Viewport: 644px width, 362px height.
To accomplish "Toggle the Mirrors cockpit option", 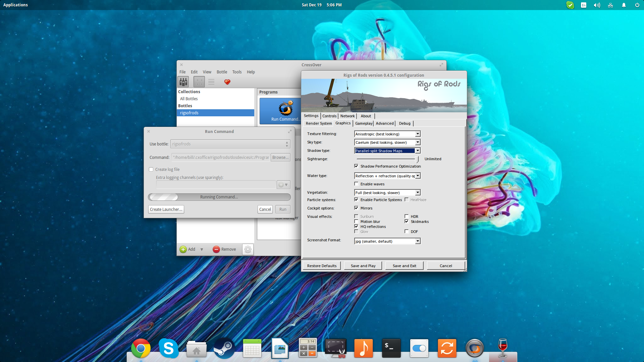I will 356,208.
